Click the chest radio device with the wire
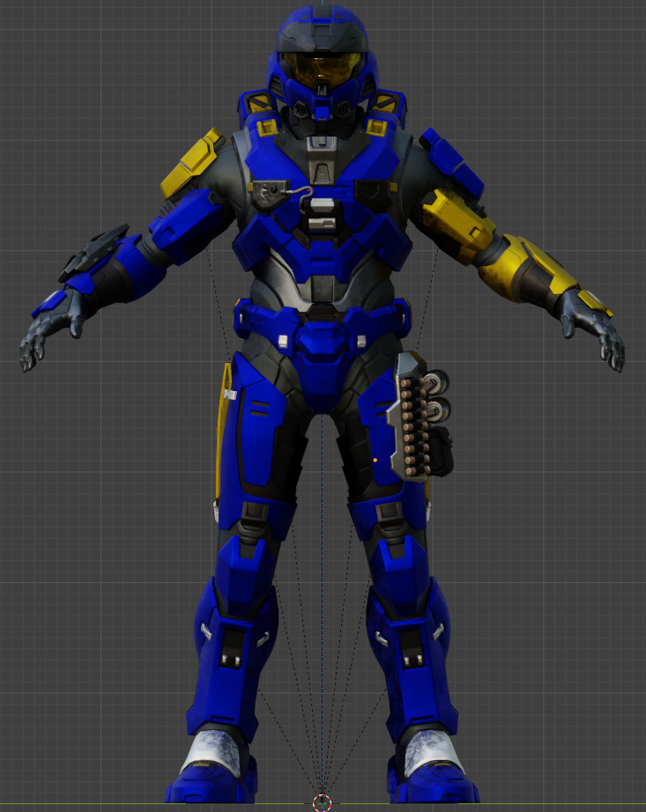 (x=271, y=195)
